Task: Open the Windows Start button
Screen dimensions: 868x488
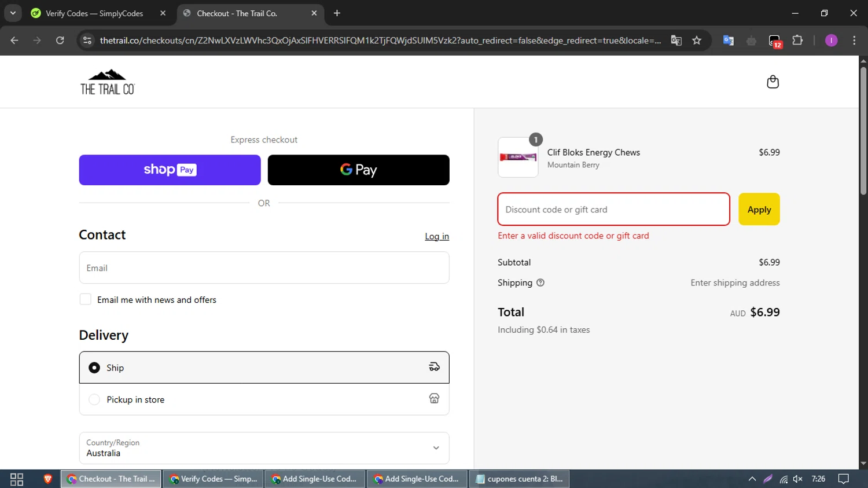Action: coord(17,479)
